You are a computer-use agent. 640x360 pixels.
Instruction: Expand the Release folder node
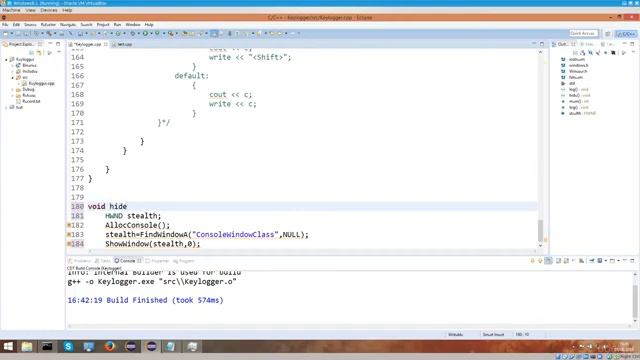pos(13,96)
